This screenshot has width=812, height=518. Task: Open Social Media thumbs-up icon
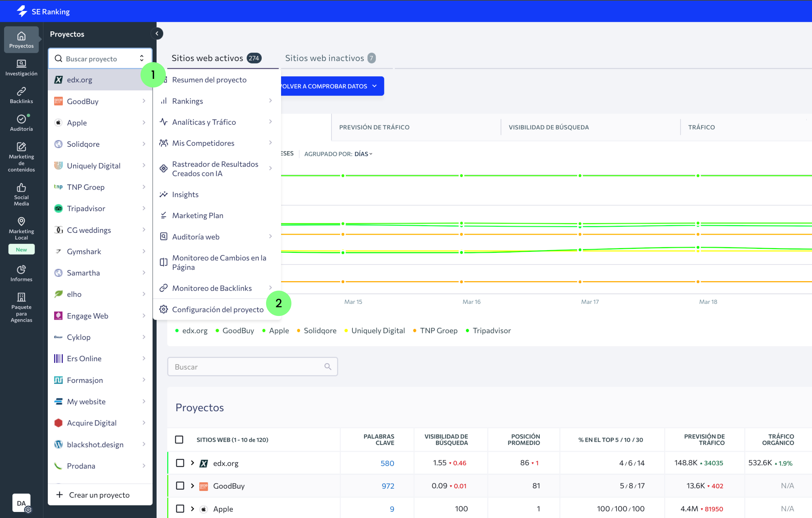(21, 187)
